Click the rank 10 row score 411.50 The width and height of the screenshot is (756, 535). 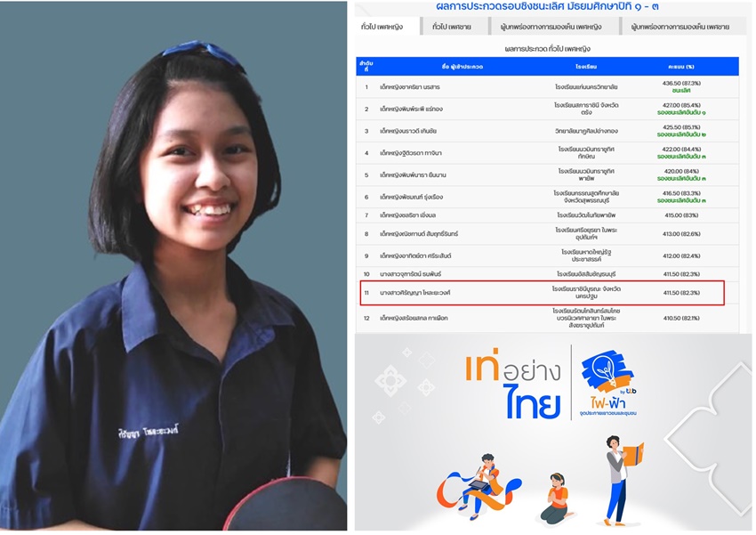[x=681, y=274]
